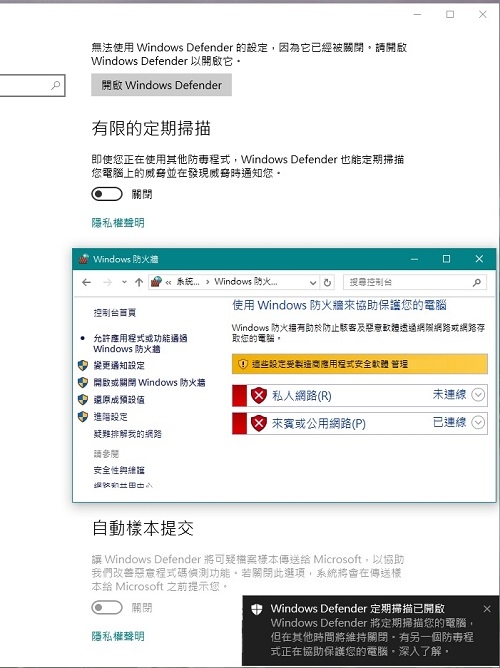Toggle the 有限的定期掃描 switch

tap(107, 194)
